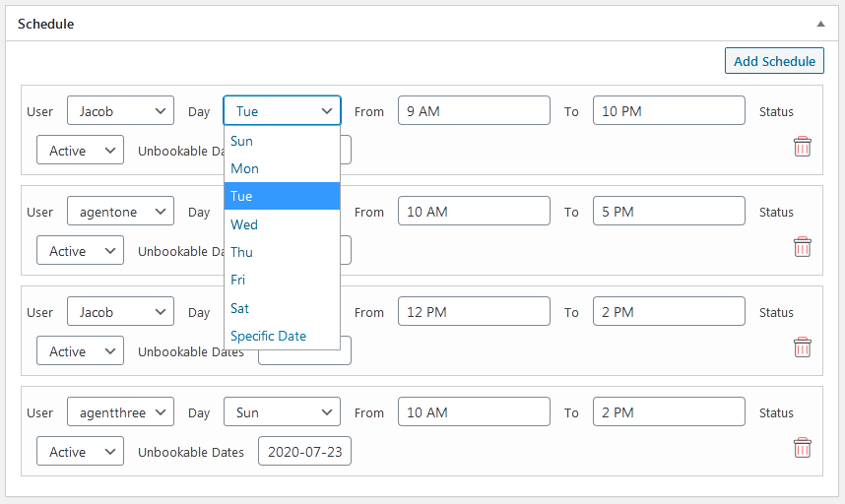The width and height of the screenshot is (845, 504).
Task: Open the agentthree user dropdown
Action: [x=120, y=412]
